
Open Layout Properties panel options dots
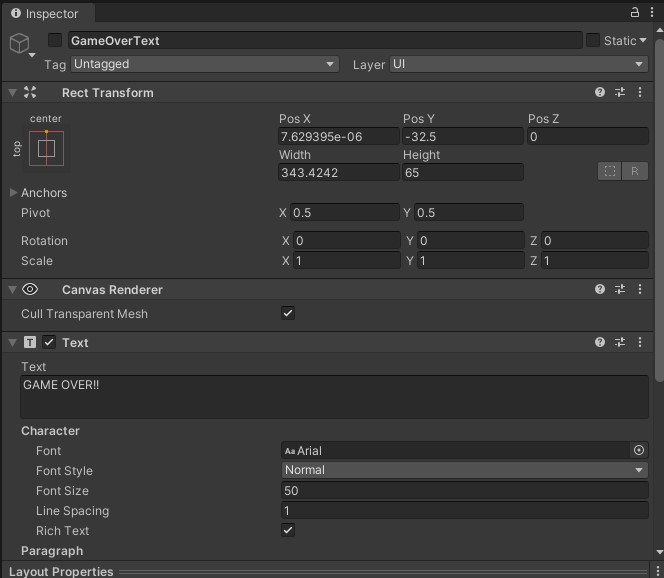[657, 571]
